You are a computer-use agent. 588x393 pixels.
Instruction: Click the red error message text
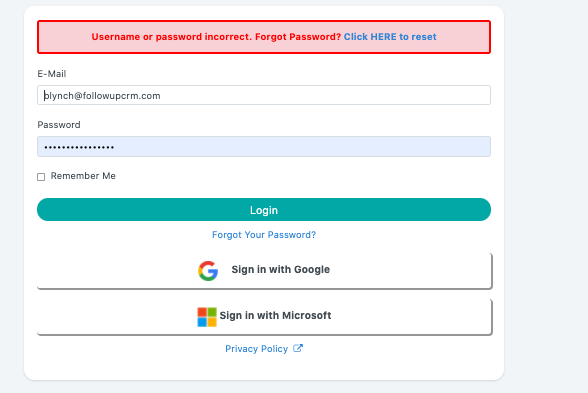coord(216,37)
